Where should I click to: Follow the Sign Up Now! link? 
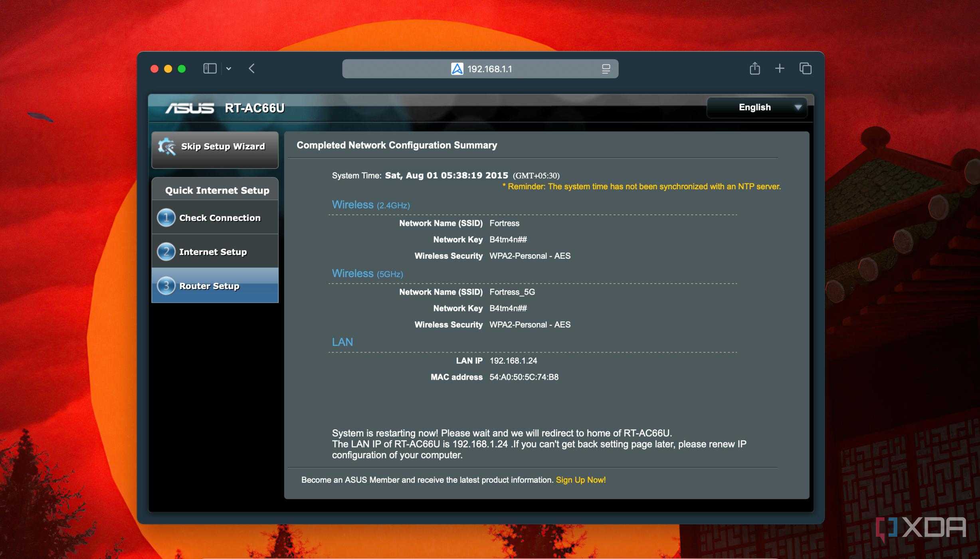581,480
